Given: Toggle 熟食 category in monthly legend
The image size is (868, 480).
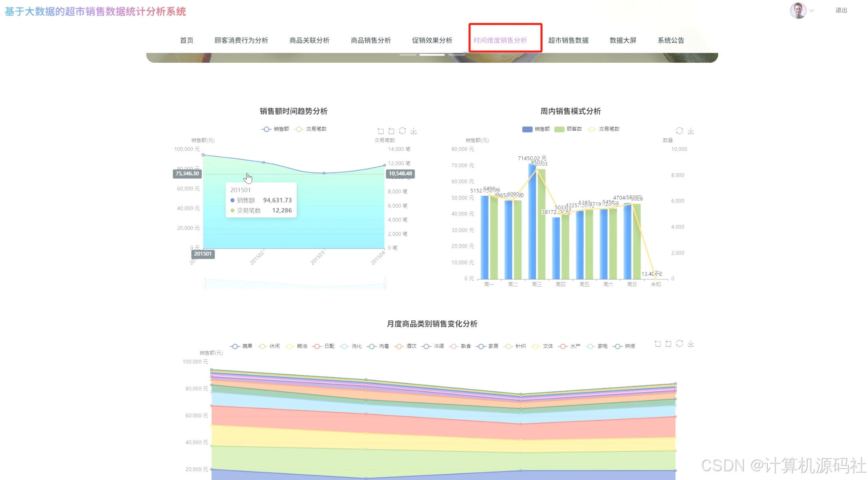Looking at the screenshot, I should (x=460, y=346).
